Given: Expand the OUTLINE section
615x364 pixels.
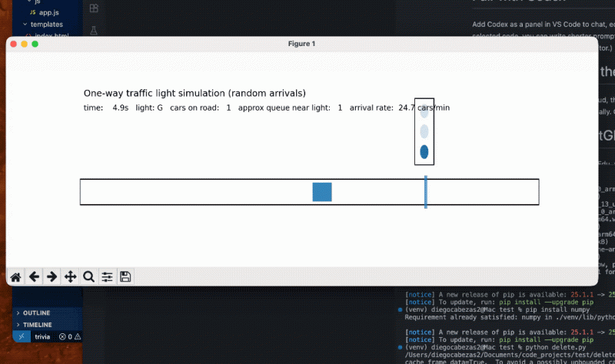Looking at the screenshot, I should 35,313.
